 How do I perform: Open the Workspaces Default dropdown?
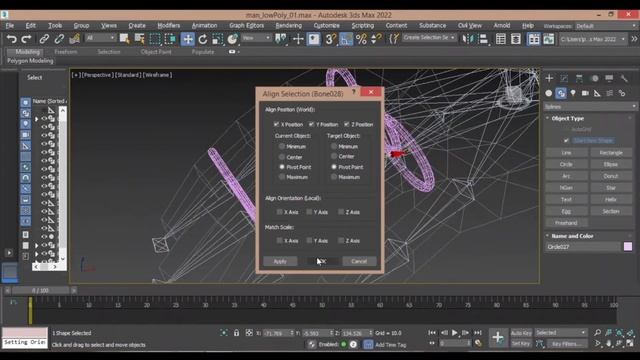tap(606, 26)
